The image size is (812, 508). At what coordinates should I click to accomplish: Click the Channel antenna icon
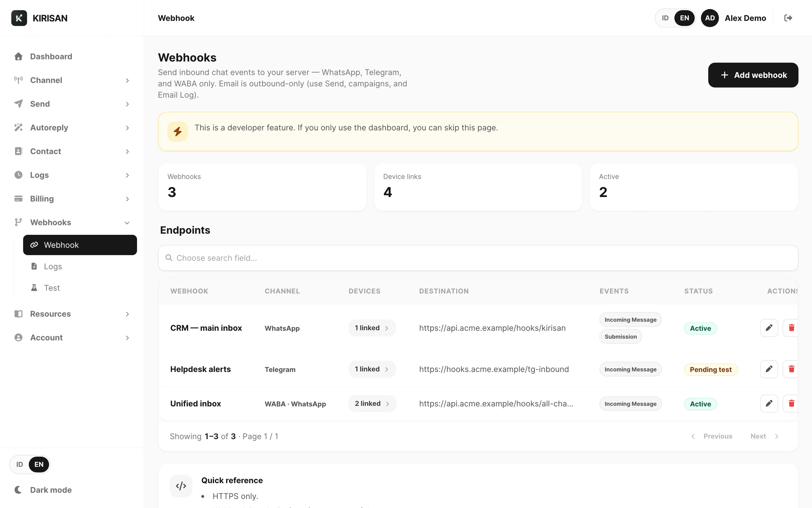18,80
